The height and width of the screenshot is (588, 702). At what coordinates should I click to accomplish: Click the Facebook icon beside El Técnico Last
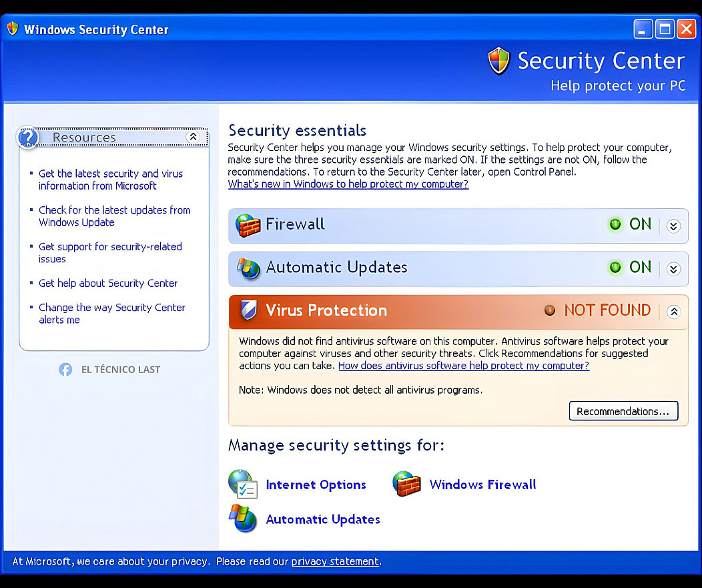coord(65,369)
